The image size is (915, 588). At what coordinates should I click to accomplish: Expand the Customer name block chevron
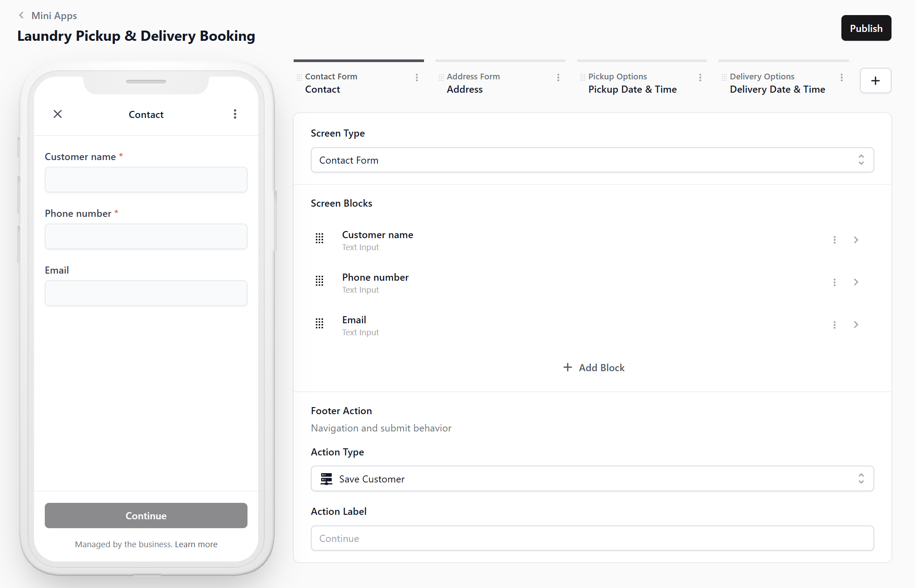click(x=856, y=240)
